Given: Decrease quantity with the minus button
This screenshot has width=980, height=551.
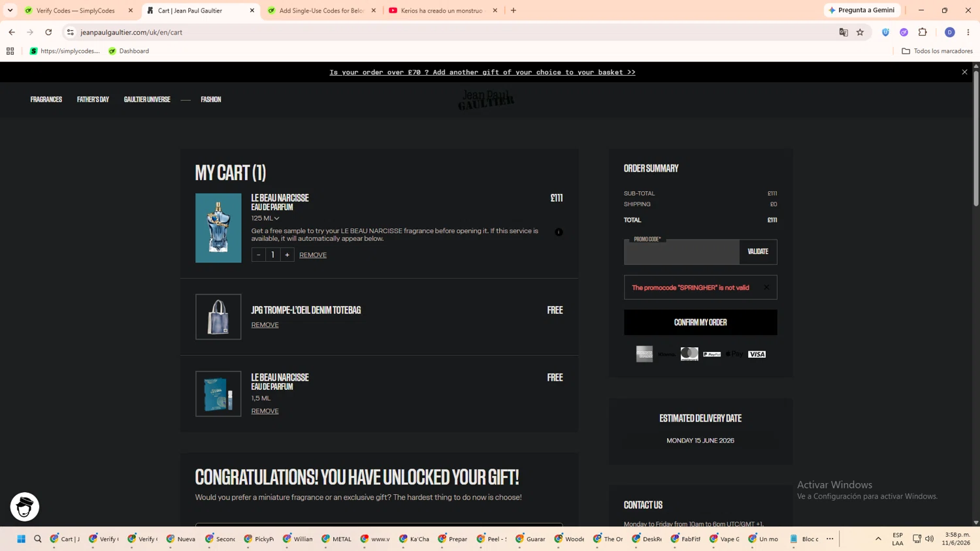Looking at the screenshot, I should tap(259, 255).
